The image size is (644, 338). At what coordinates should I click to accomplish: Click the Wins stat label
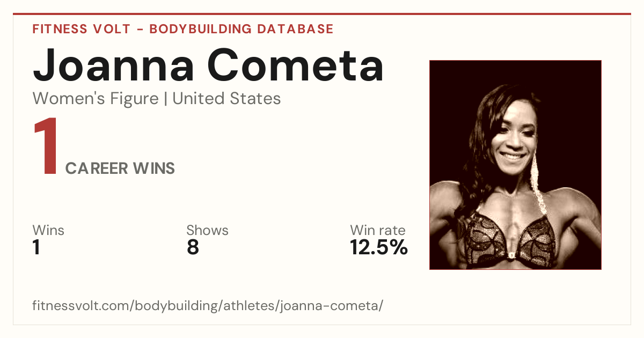(48, 230)
